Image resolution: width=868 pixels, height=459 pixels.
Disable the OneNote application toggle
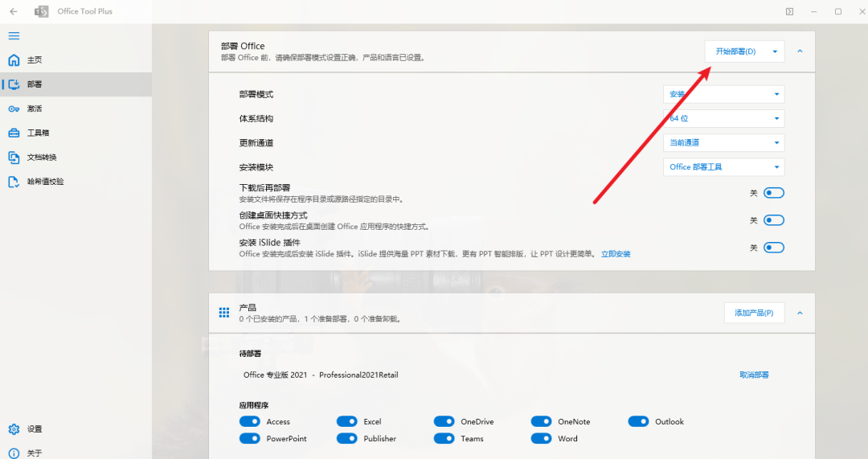(x=542, y=421)
